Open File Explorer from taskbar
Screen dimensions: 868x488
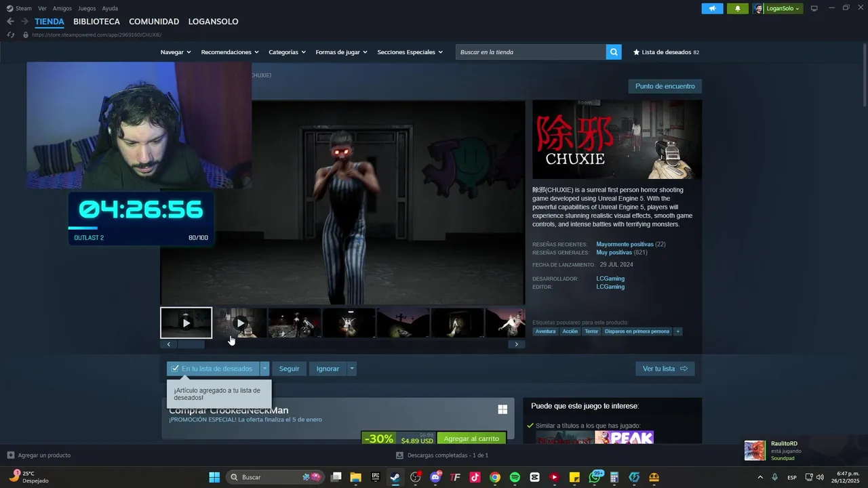coord(355,477)
